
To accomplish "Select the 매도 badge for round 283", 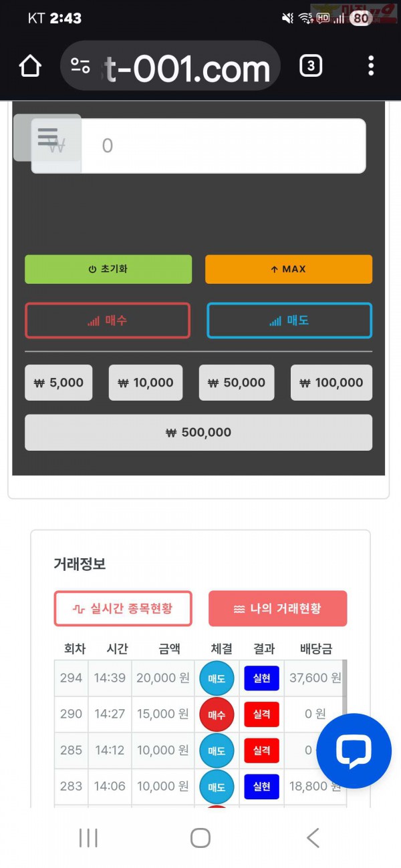I will click(216, 787).
